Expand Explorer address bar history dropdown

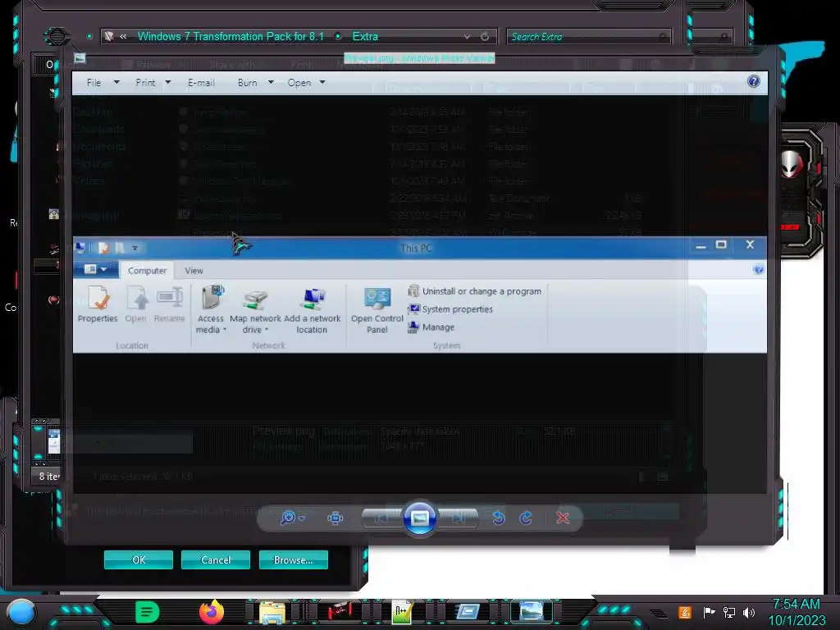click(x=467, y=36)
